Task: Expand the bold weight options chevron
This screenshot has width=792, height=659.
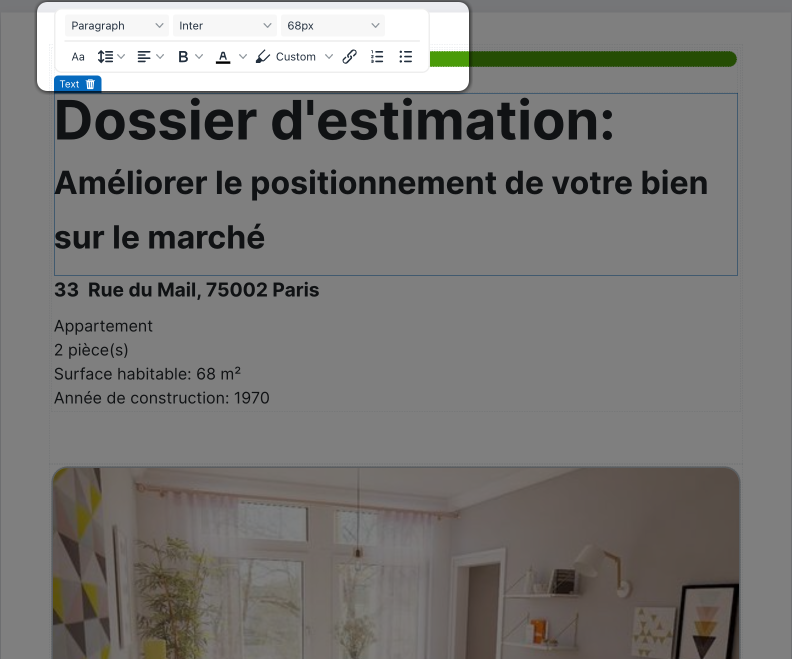Action: coord(199,57)
